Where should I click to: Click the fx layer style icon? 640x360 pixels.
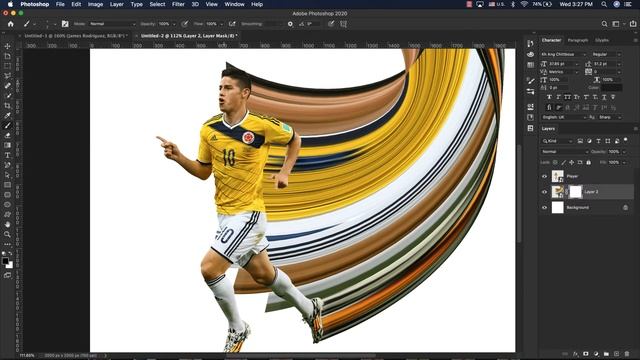click(x=576, y=354)
